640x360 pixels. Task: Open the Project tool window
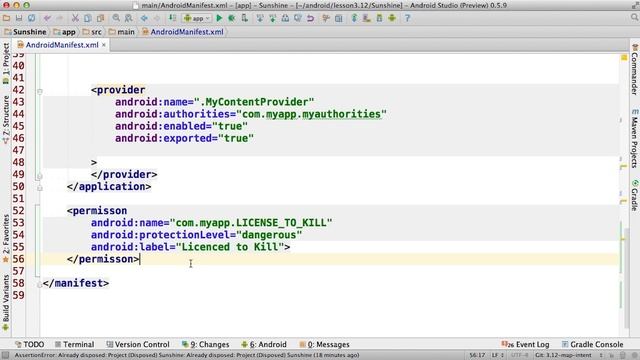(x=6, y=63)
